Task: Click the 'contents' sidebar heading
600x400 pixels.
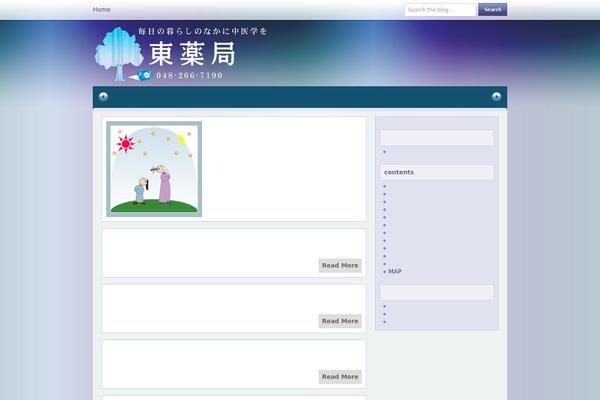Action: [x=399, y=172]
